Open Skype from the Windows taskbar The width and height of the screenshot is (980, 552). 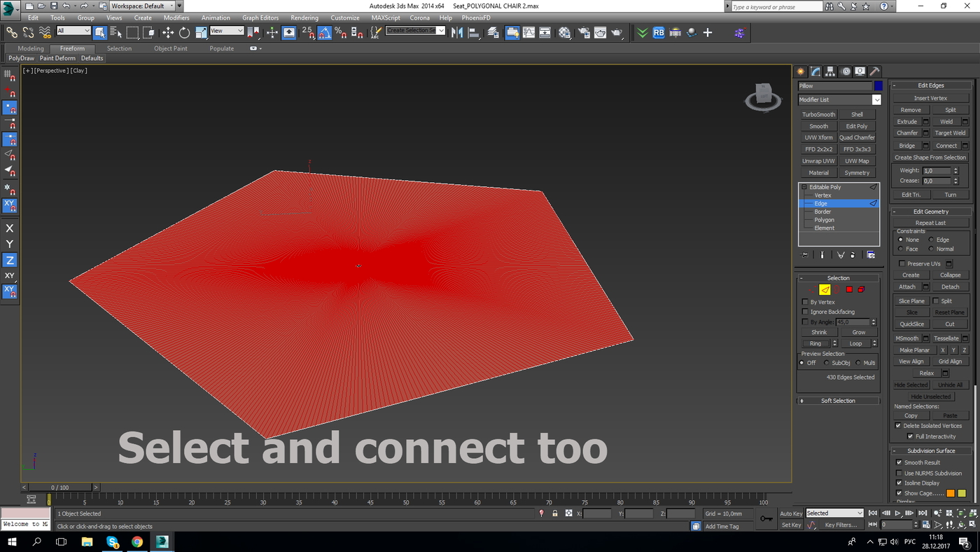pyautogui.click(x=112, y=541)
